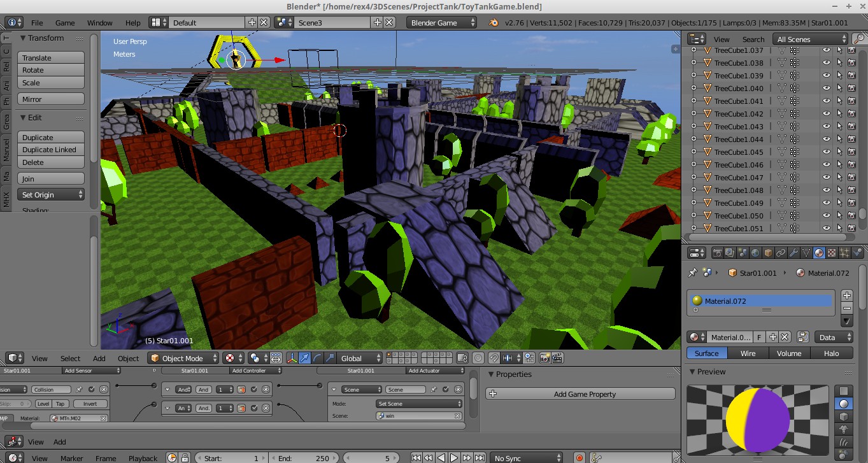This screenshot has width=868, height=463.
Task: Click the timeline record button
Action: (580, 458)
